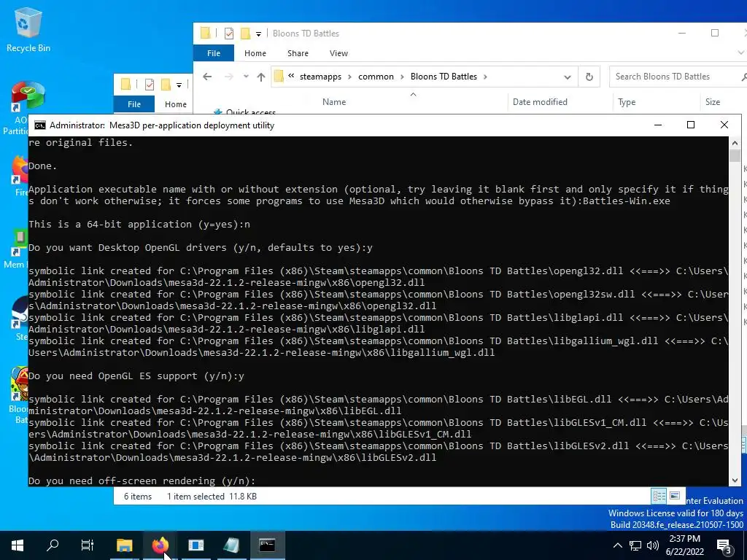
Task: Click the network tray icon
Action: point(635,545)
